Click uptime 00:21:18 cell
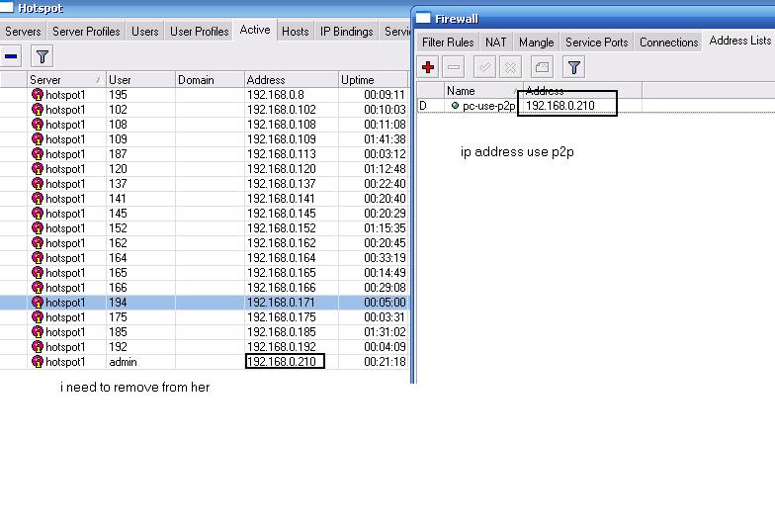 [x=374, y=362]
